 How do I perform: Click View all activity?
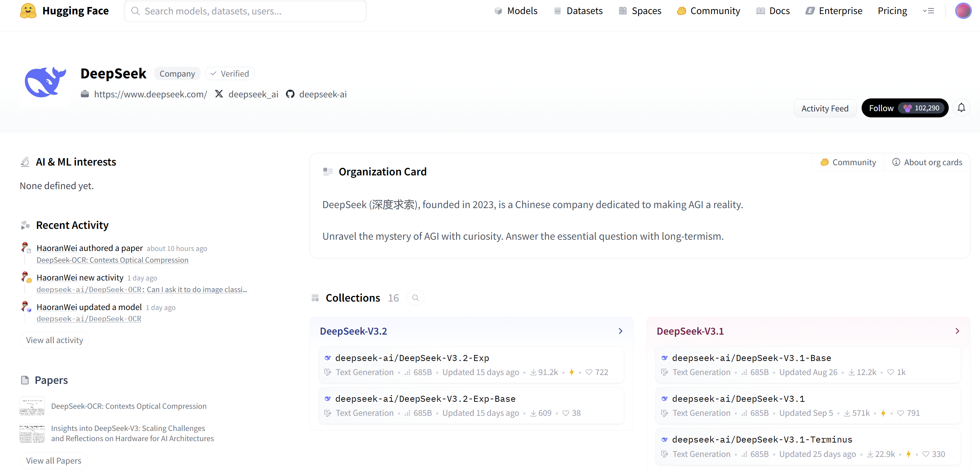point(54,340)
